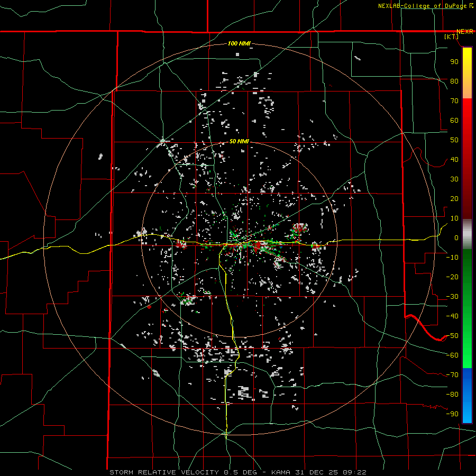The image size is (476, 476).
Task: Click the 100 NMI range ring label
Action: tap(239, 44)
